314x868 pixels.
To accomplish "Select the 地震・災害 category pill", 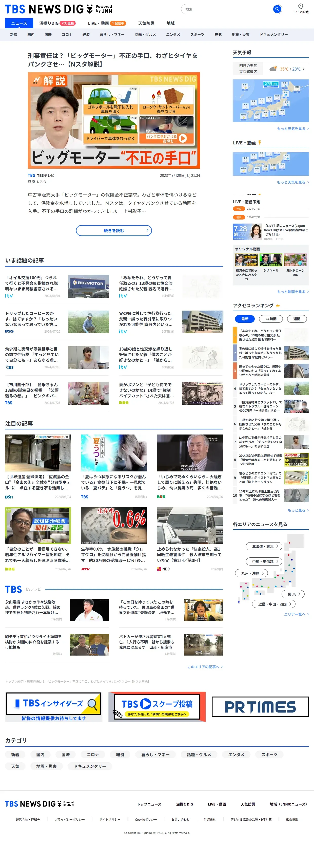I will 46,766.
